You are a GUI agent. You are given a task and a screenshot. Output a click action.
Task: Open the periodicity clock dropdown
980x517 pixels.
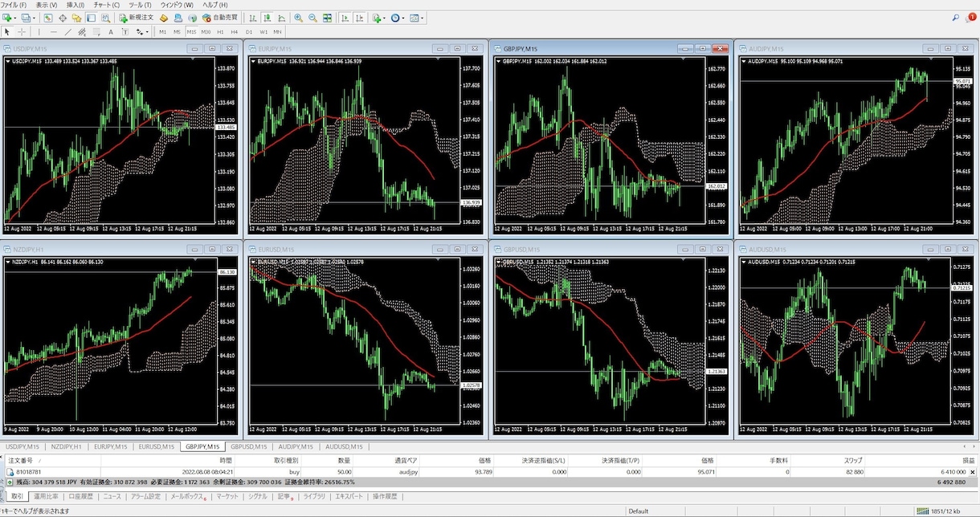coord(404,17)
